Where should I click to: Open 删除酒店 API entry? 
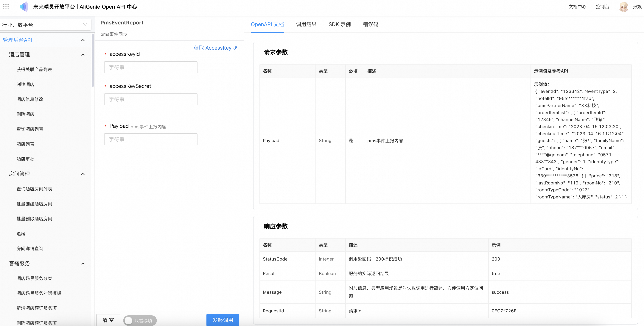(x=25, y=114)
